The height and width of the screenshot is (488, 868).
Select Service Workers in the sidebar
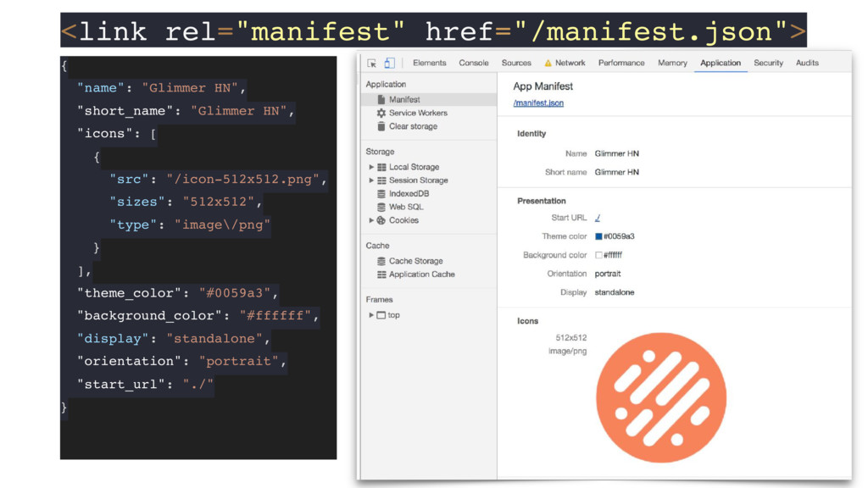(x=418, y=113)
